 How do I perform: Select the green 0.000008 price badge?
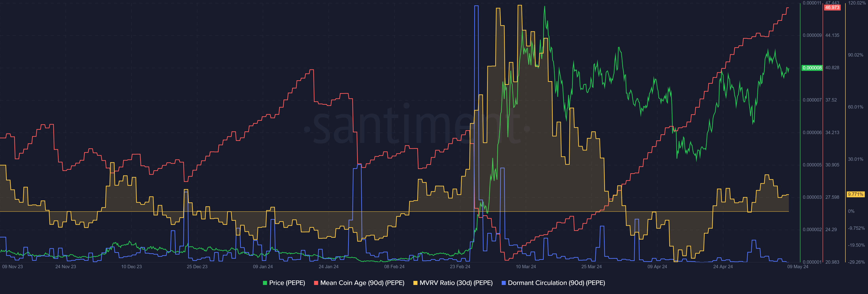point(812,68)
